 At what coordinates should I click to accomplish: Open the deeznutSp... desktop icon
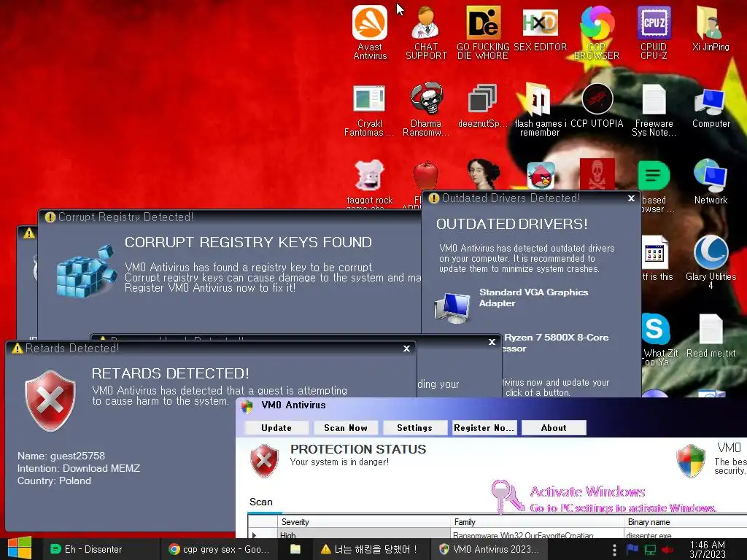[483, 106]
